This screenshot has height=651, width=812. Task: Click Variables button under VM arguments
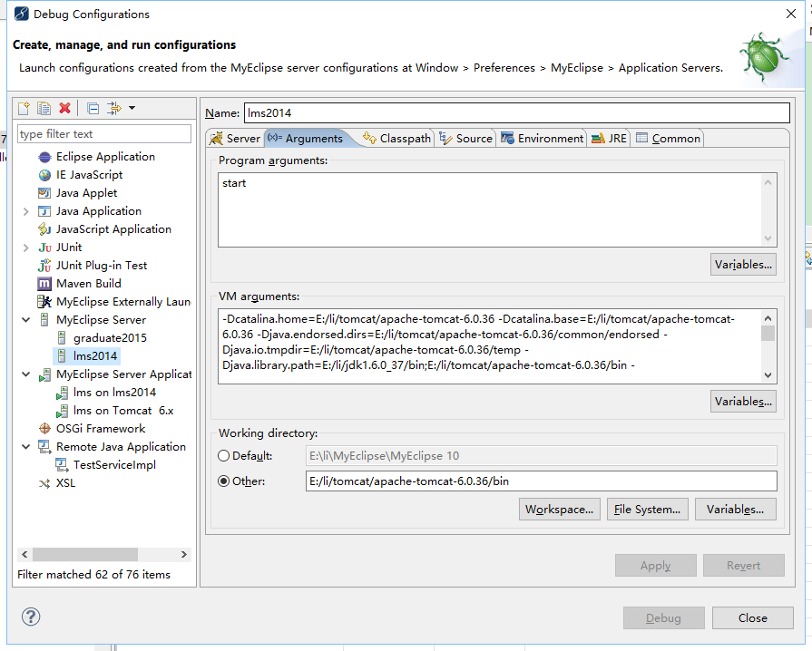coord(743,401)
